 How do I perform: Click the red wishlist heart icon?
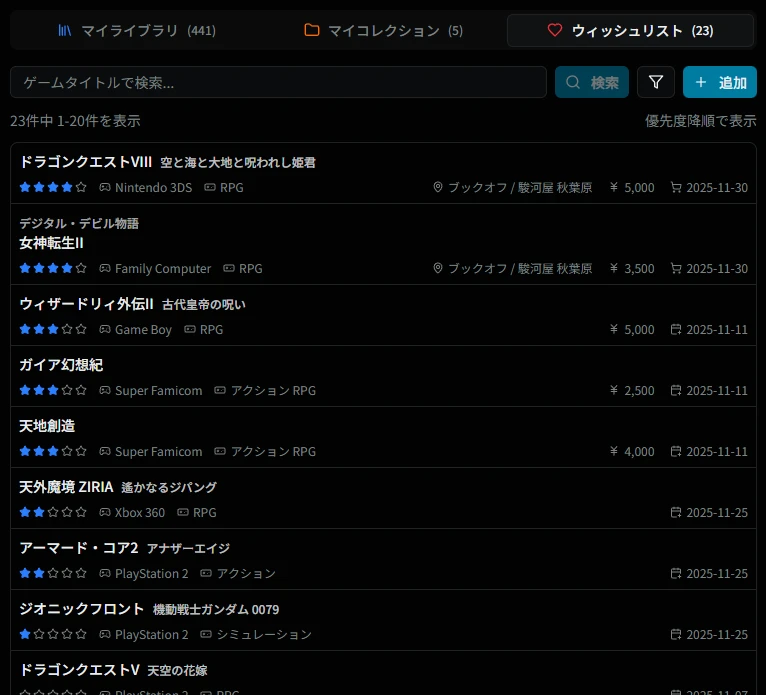(x=555, y=30)
